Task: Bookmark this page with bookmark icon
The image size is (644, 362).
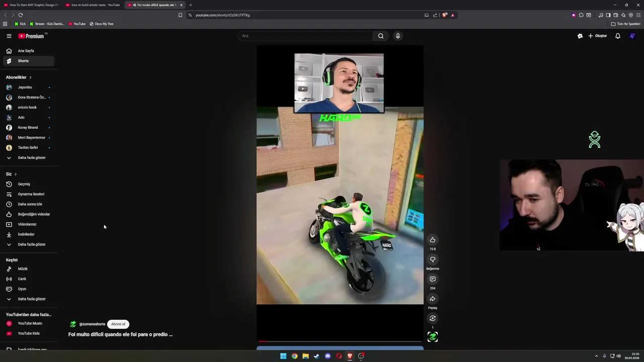Action: click(x=180, y=15)
